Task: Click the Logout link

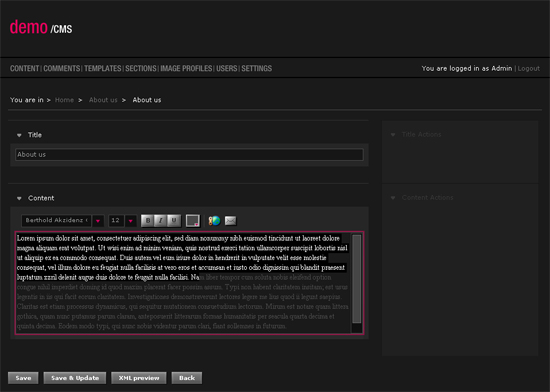Action: (x=529, y=68)
